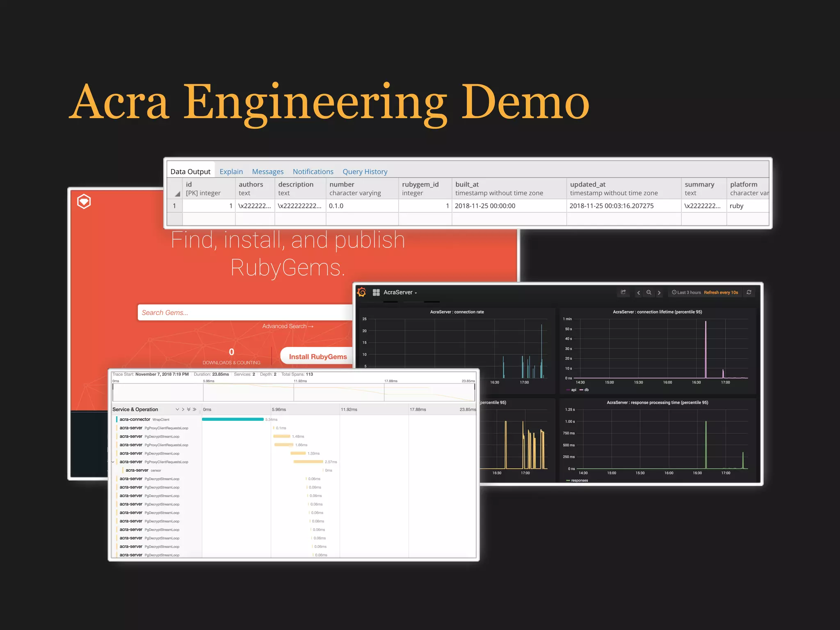Image resolution: width=840 pixels, height=630 pixels.
Task: Open the Grafana logo menu
Action: click(362, 292)
